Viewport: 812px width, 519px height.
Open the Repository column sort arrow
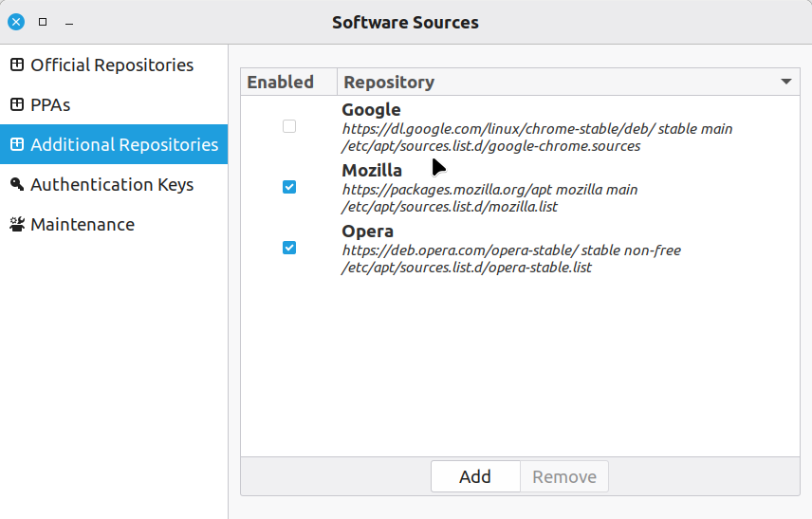[786, 82]
